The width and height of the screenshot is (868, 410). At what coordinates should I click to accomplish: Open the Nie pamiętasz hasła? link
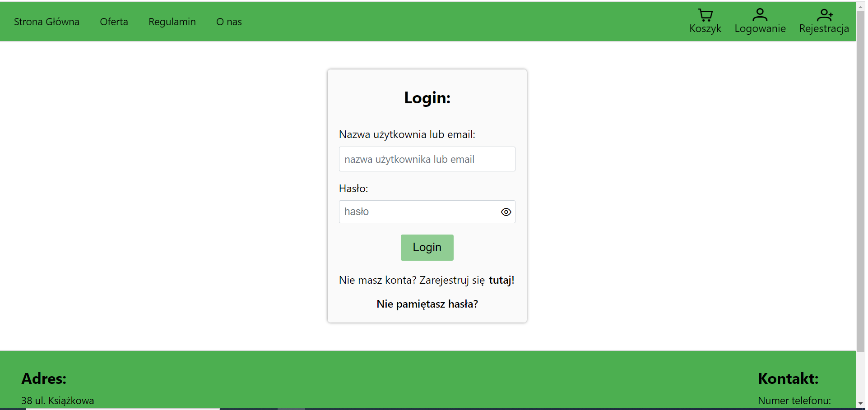click(427, 304)
